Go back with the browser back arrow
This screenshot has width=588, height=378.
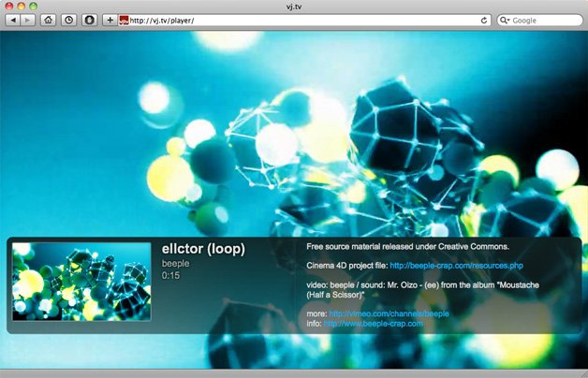point(13,20)
